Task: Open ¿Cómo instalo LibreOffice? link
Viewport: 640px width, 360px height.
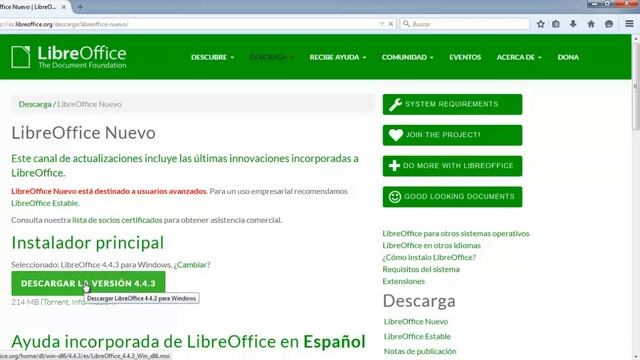Action: (429, 257)
